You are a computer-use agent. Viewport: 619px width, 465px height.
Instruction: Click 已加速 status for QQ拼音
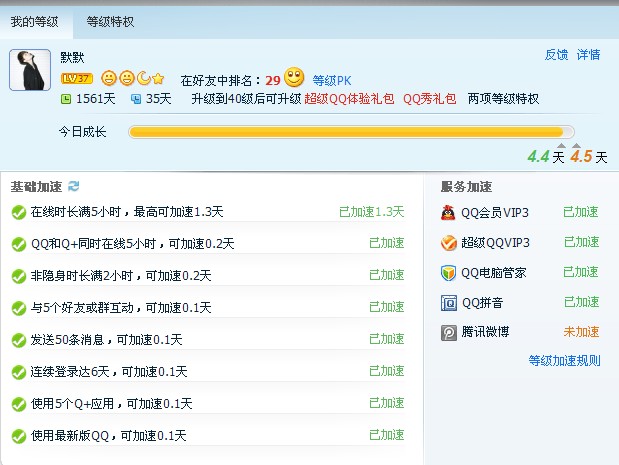tap(581, 302)
